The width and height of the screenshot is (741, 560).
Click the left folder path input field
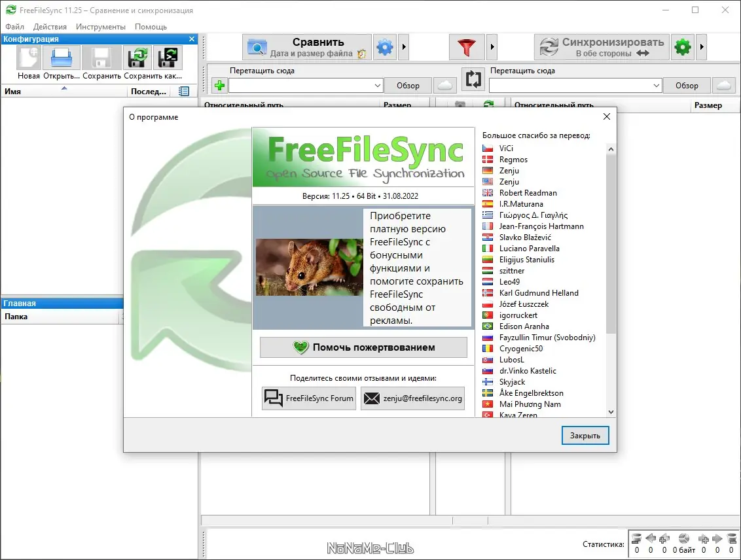(301, 86)
